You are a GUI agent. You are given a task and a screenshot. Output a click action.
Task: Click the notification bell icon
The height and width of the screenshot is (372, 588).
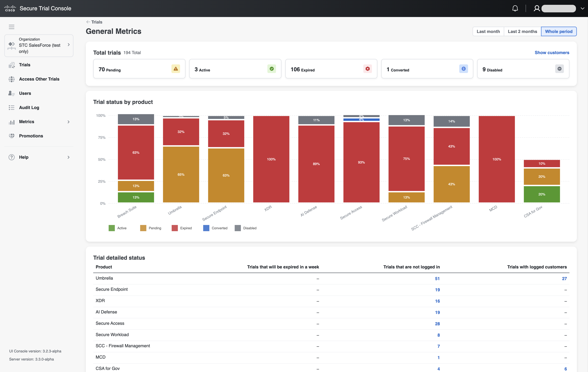tap(515, 9)
